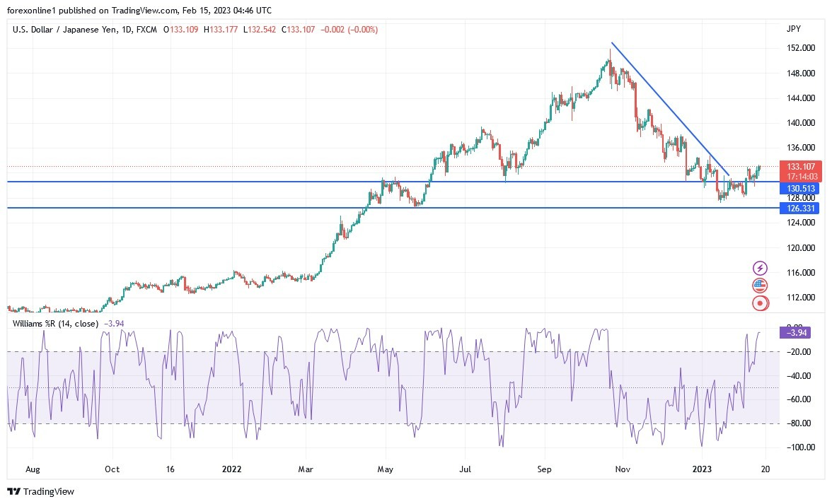The height and width of the screenshot is (504, 832).
Task: Click the JPY label atop the price axis
Action: point(794,28)
